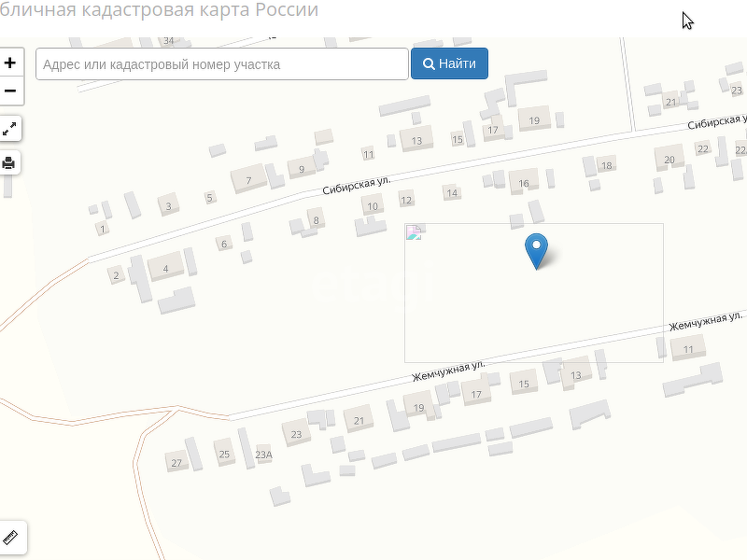This screenshot has height=560, width=747.
Task: Click the blue location marker pin
Action: 536,250
